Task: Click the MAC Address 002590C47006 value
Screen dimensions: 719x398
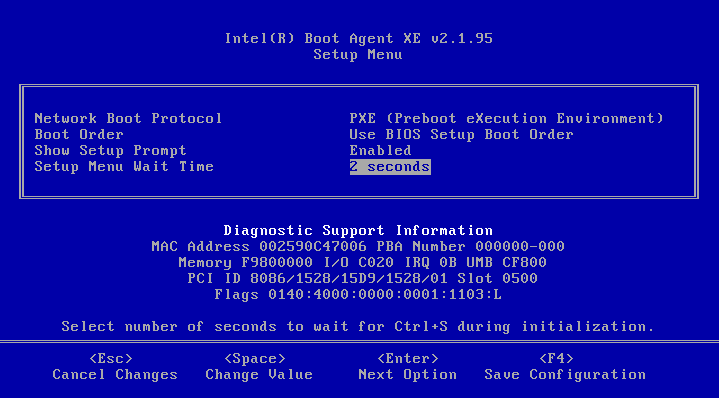Action: point(259,246)
